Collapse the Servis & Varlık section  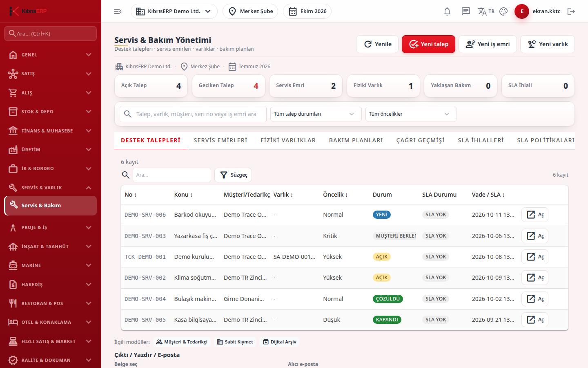pyautogui.click(x=50, y=188)
